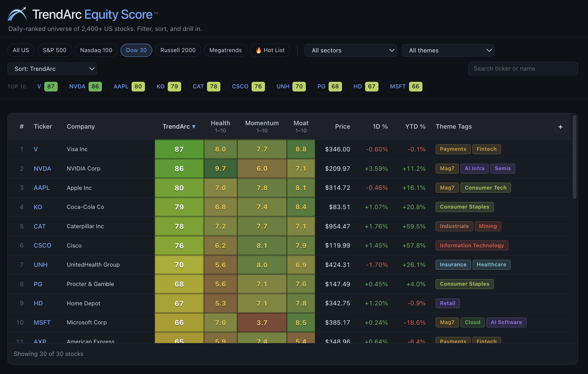Viewport: 588px width, 374px height.
Task: Click the AAPL 80 top-10 chip
Action: [129, 86]
